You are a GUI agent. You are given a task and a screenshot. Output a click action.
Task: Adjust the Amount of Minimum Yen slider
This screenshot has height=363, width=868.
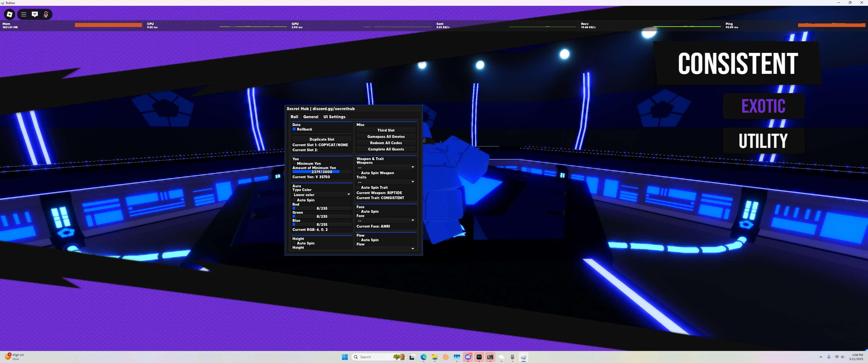321,172
